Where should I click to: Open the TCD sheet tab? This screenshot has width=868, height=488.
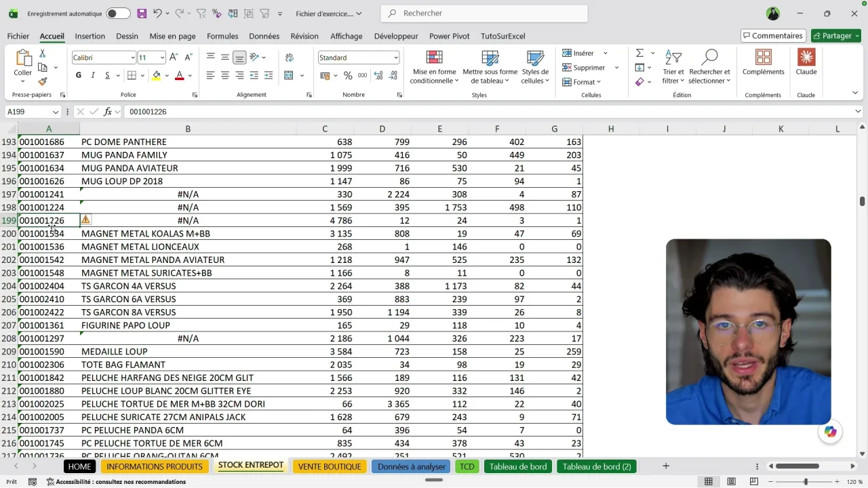(x=467, y=466)
